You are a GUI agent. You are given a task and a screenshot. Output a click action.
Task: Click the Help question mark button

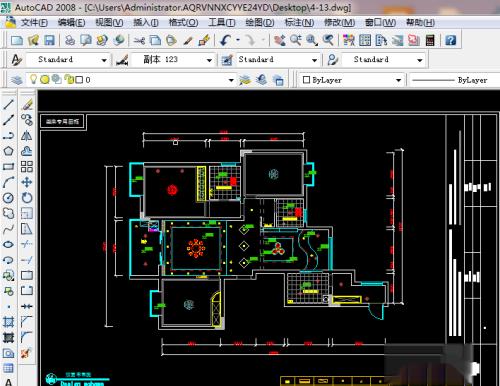450,40
